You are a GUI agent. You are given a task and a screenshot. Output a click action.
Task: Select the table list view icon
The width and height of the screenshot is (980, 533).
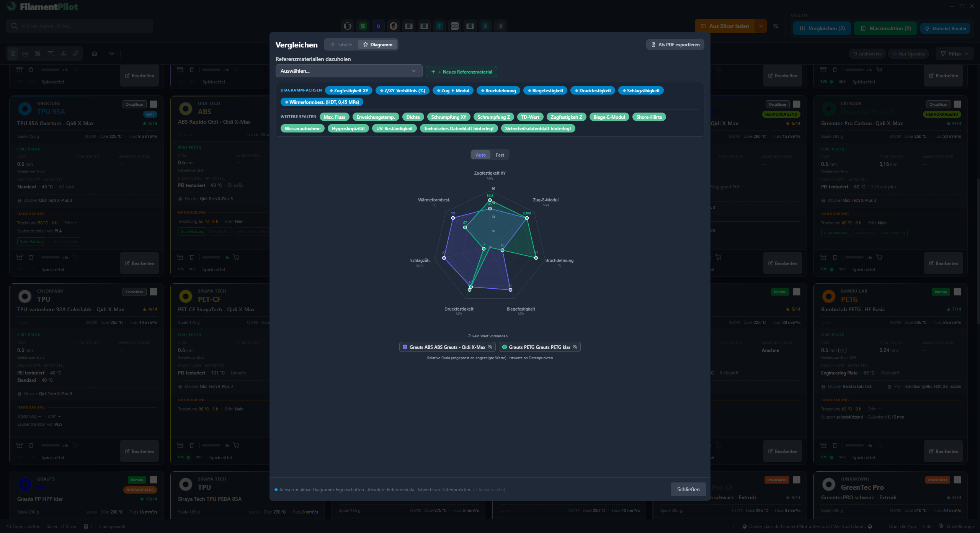[25, 54]
